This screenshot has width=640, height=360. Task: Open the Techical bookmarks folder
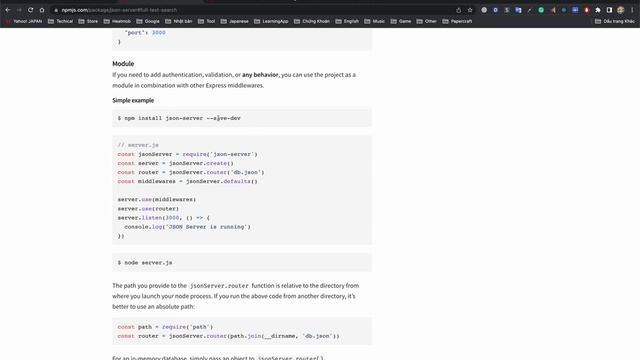60,21
